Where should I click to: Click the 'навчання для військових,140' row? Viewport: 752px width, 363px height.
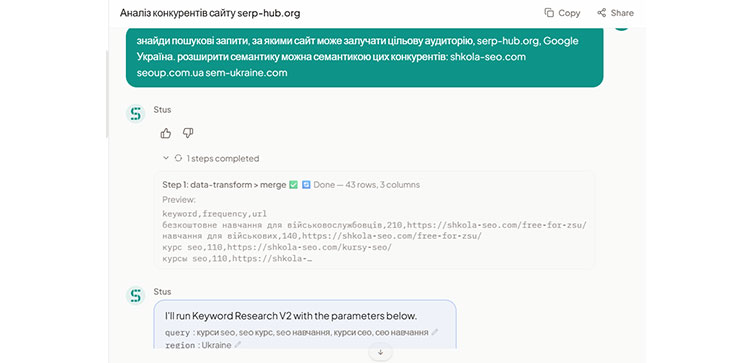coord(322,236)
